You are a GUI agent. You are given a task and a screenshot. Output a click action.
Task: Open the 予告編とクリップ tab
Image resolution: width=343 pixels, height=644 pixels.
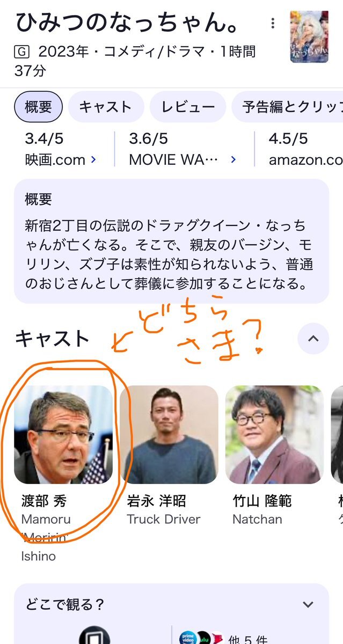[x=288, y=107]
